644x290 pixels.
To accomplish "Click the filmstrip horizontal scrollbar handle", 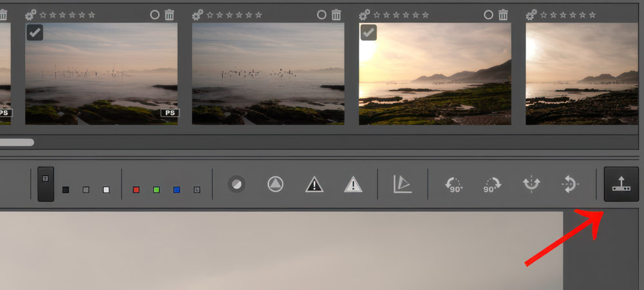I will click(x=17, y=142).
